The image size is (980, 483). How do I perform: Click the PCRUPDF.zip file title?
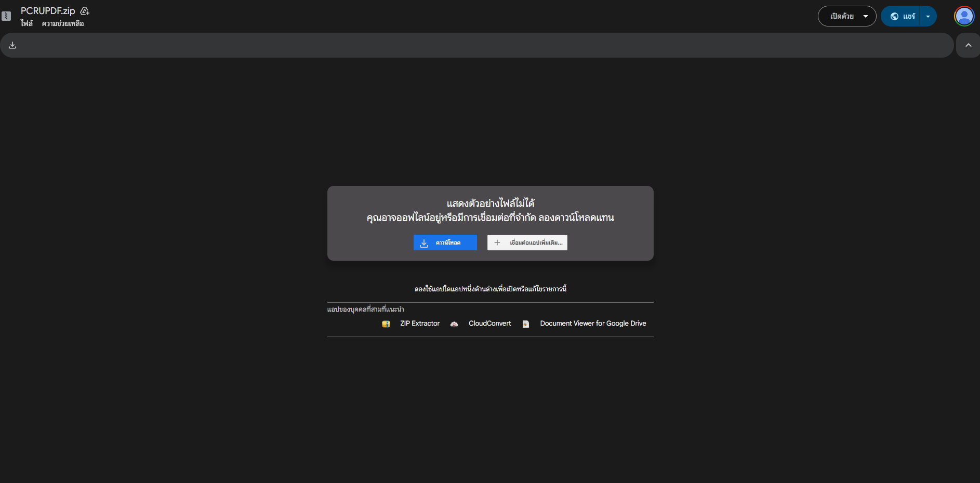(48, 11)
